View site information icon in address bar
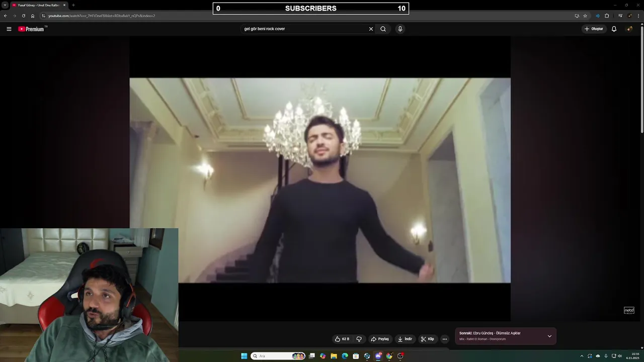 pyautogui.click(x=43, y=16)
